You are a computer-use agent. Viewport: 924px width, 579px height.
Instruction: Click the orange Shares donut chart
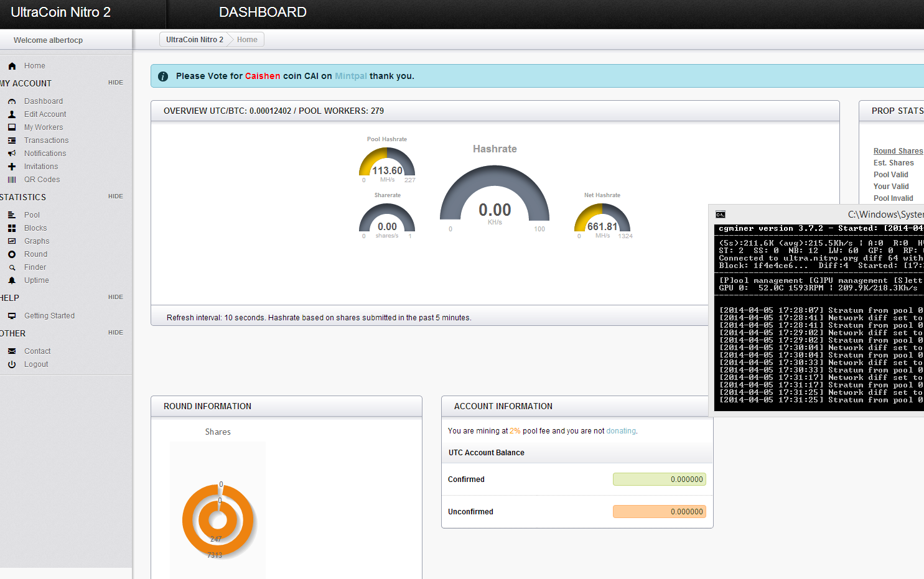point(218,520)
